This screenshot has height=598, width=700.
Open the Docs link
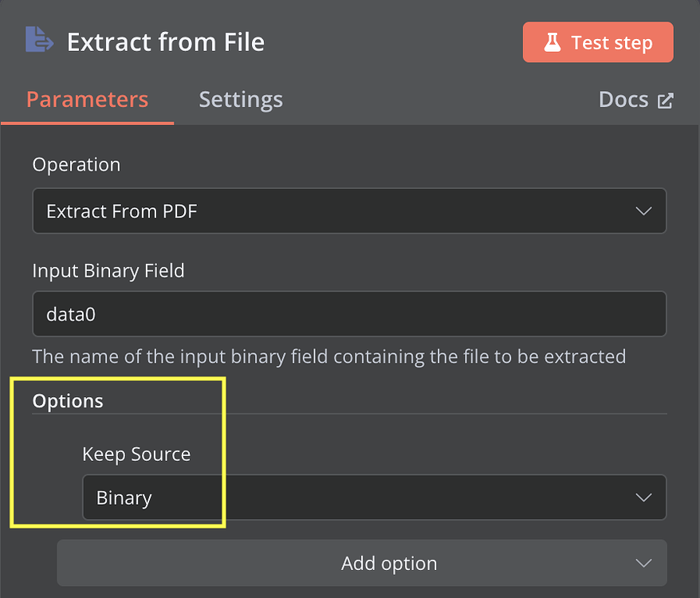[x=623, y=99]
